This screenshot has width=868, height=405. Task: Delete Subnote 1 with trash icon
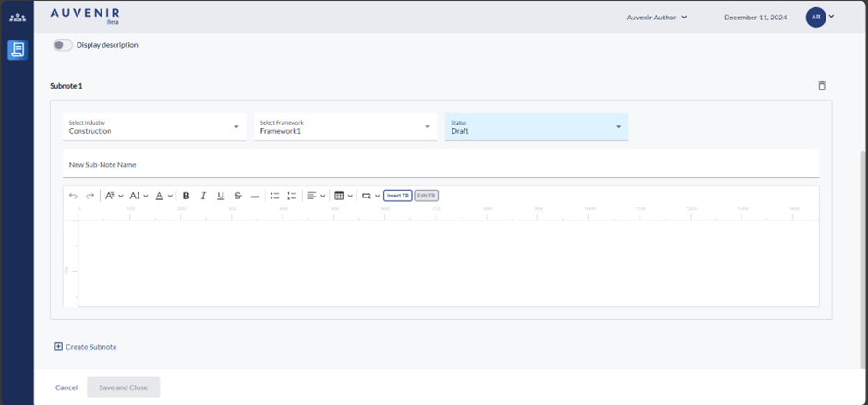(x=822, y=86)
